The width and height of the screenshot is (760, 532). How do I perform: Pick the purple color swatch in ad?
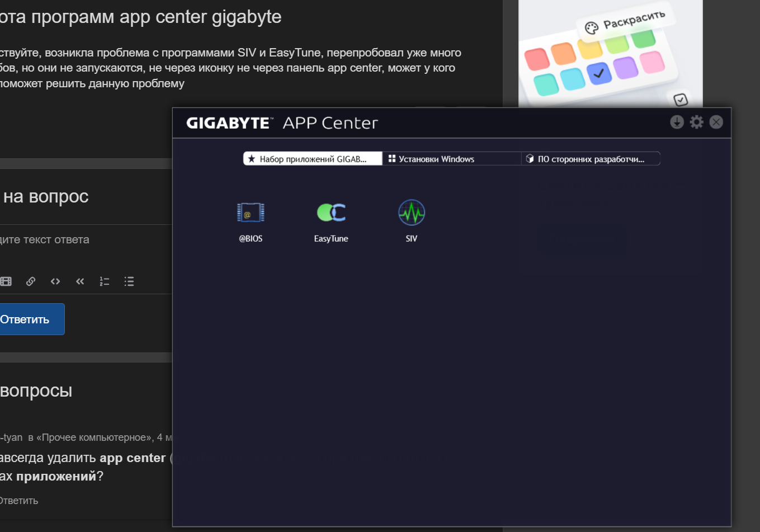(x=625, y=68)
